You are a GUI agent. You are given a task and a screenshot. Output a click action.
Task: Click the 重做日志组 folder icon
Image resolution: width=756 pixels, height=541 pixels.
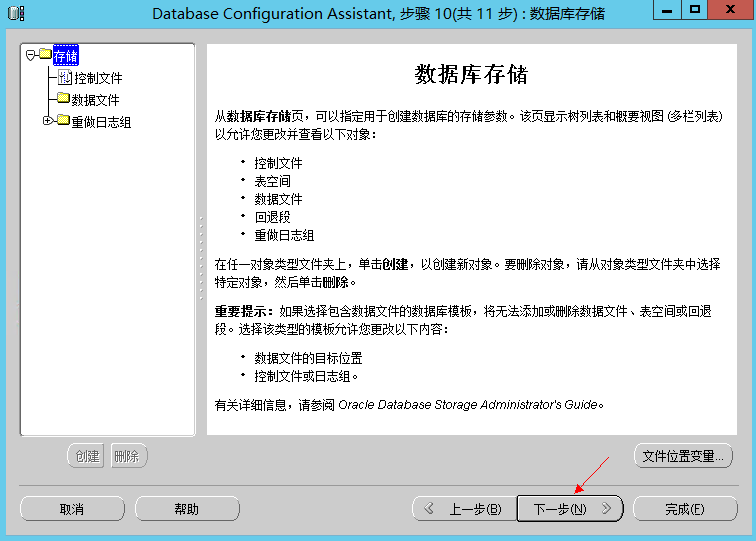point(63,121)
